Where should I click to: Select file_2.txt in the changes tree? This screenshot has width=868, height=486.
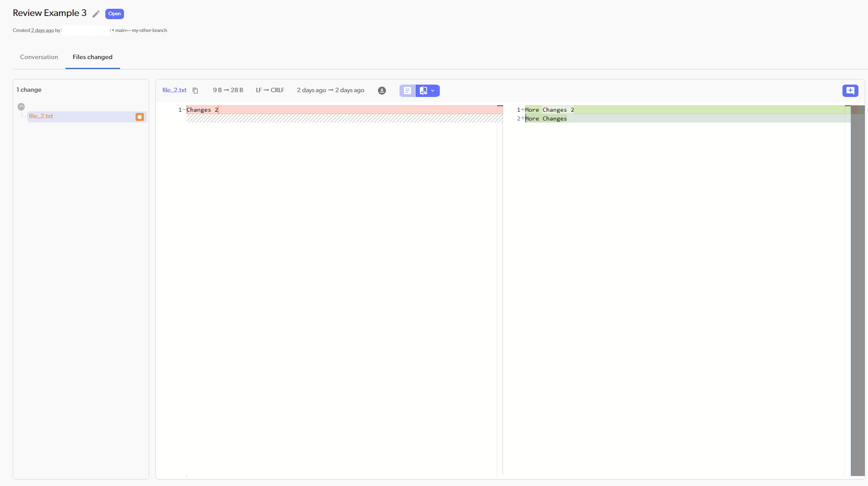[41, 116]
